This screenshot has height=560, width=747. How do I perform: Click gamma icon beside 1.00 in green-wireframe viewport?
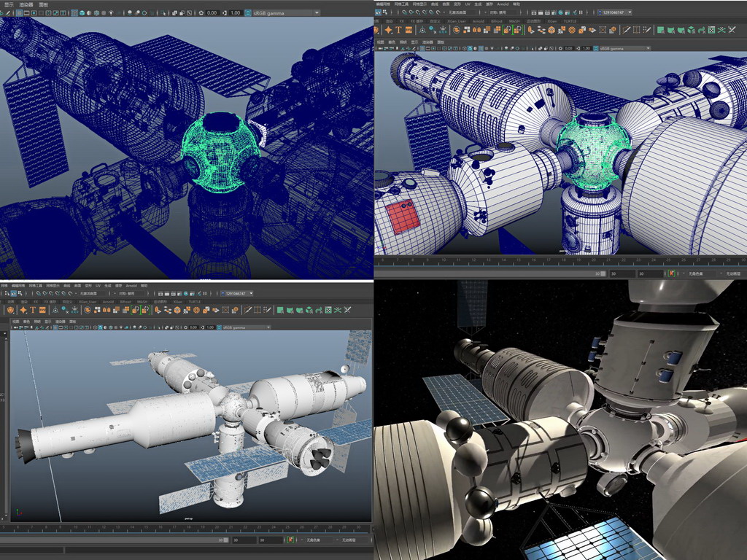coord(224,13)
